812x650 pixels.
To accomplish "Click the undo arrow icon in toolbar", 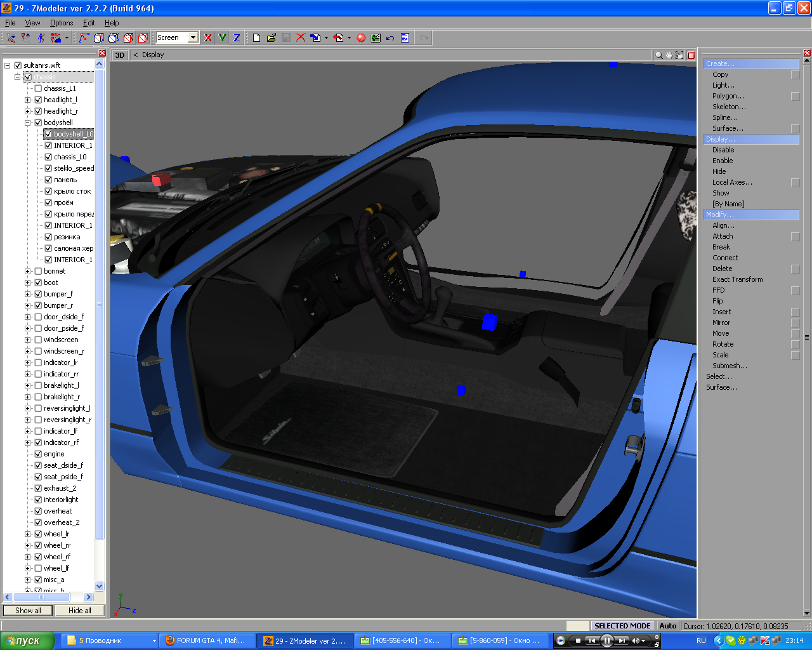I will point(390,38).
